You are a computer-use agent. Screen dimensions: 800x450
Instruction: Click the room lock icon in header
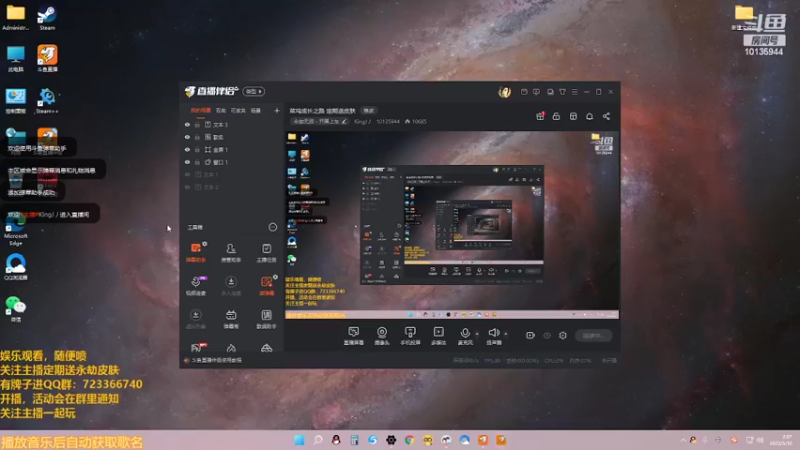click(x=556, y=116)
